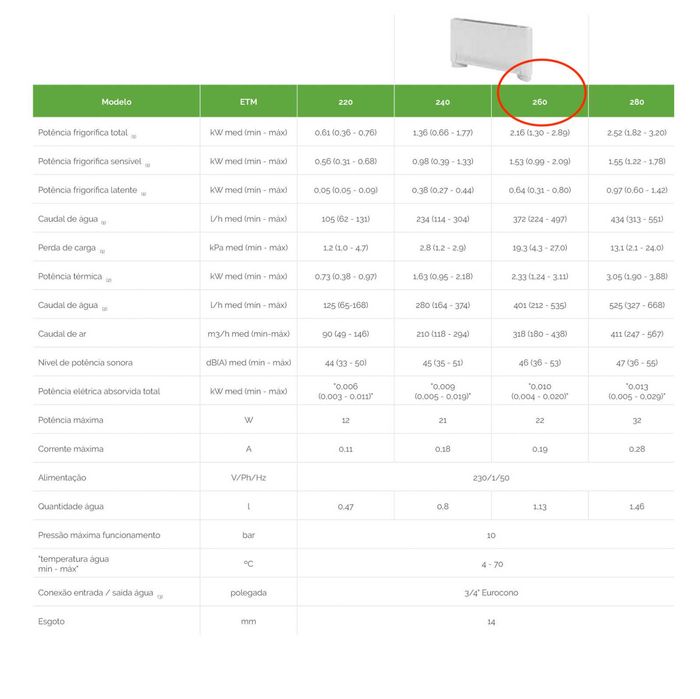Screen dimensions: 700x699
Task: Click value 401 (212 - 535)
Action: point(540,305)
